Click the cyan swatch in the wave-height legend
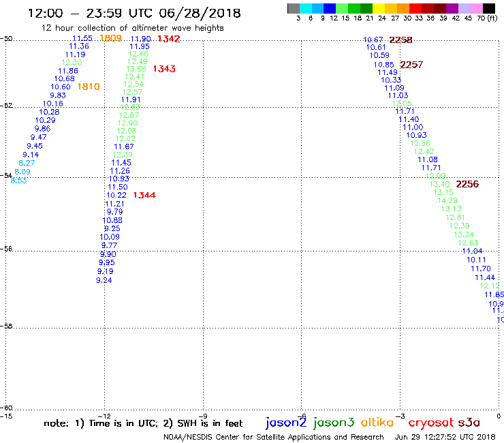This screenshot has width=504, height=443. click(x=306, y=8)
